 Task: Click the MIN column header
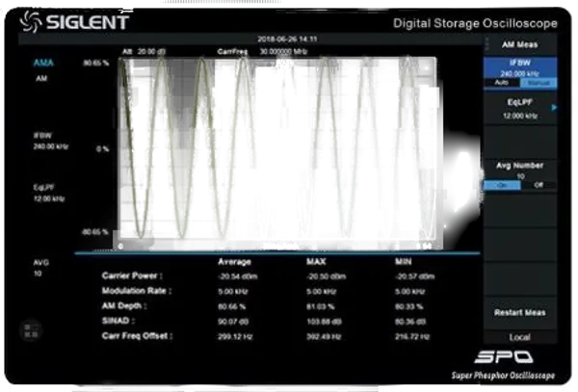pyautogui.click(x=404, y=262)
